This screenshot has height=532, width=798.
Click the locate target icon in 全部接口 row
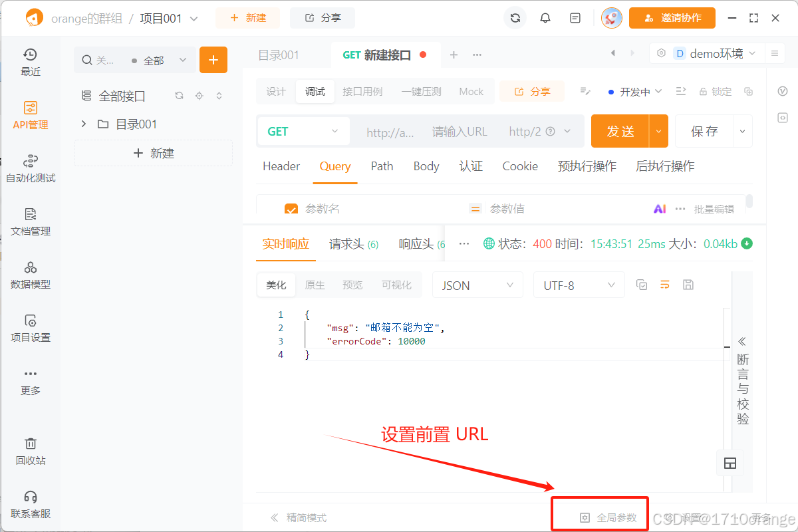(x=199, y=96)
